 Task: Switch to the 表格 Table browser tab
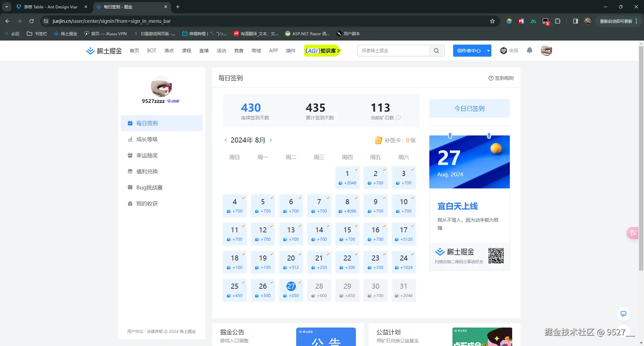click(50, 7)
